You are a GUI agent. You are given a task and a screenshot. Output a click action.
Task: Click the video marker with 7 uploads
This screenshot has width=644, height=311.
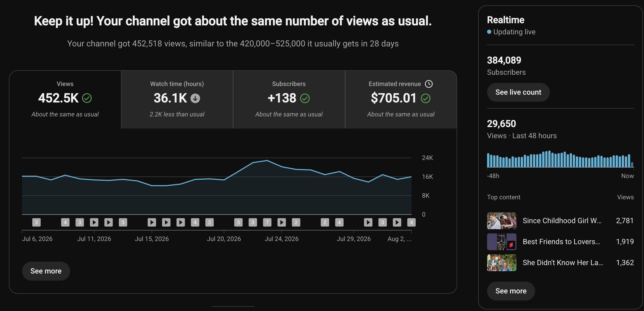pos(267,222)
